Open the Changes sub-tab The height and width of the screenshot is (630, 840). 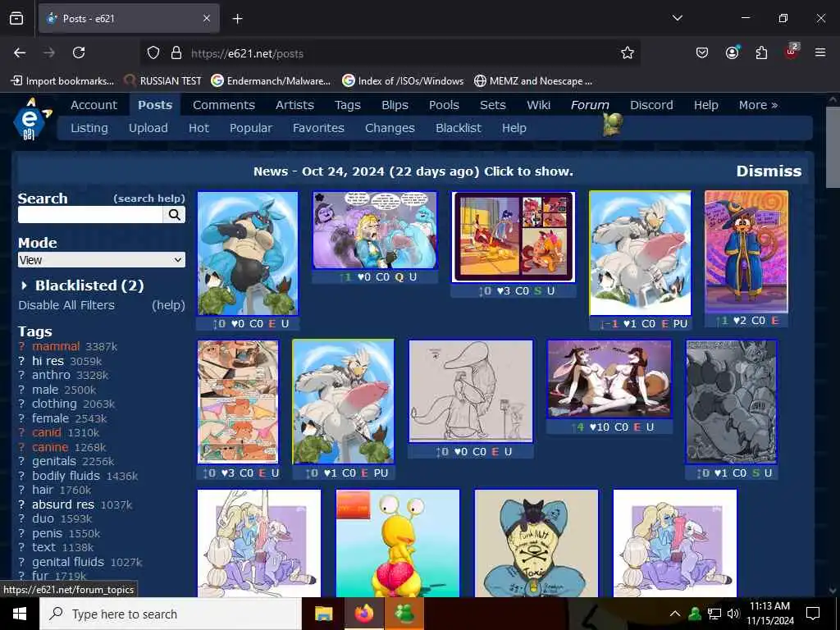(x=390, y=128)
